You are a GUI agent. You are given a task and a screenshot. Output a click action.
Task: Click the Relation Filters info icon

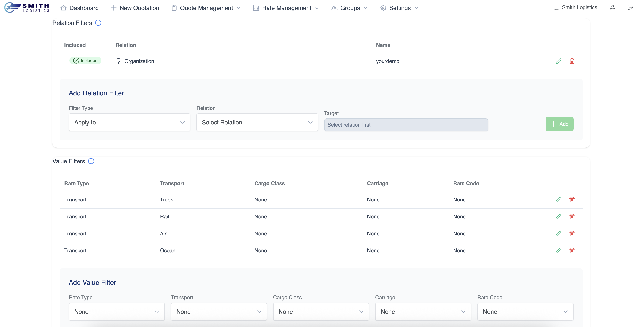[x=98, y=23]
